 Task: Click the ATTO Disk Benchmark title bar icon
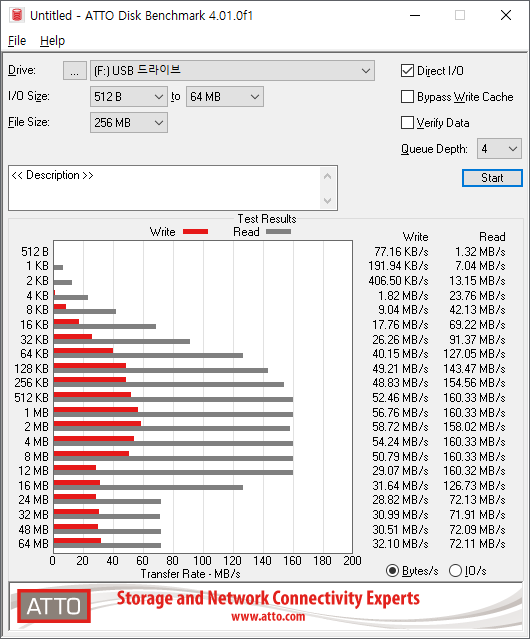17,15
